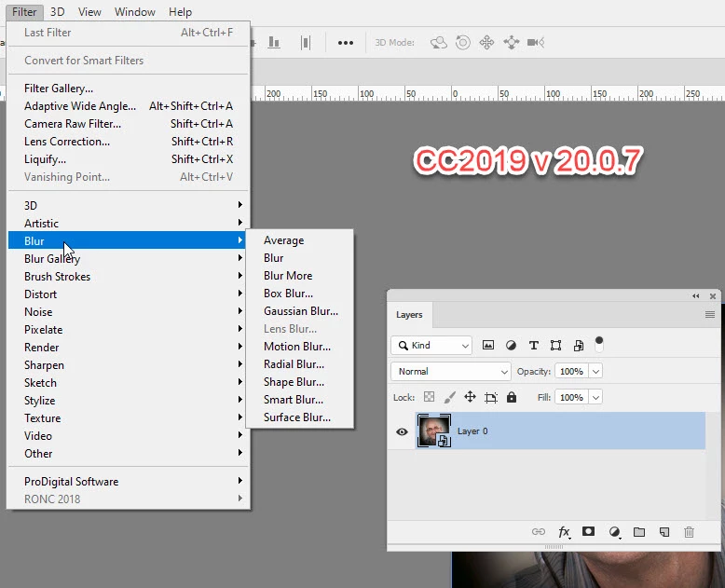725x588 pixels.
Task: Click the Opacity 100% value field
Action: (571, 371)
